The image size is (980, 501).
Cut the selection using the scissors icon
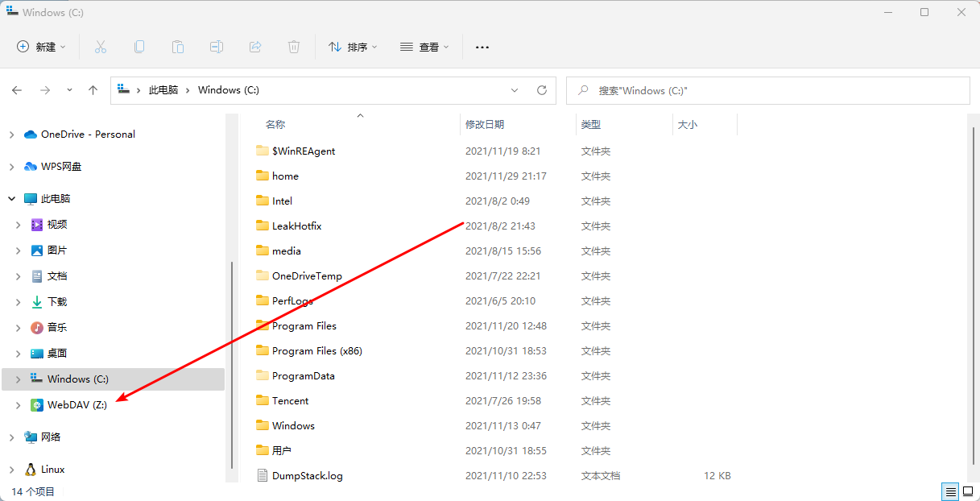pyautogui.click(x=100, y=47)
